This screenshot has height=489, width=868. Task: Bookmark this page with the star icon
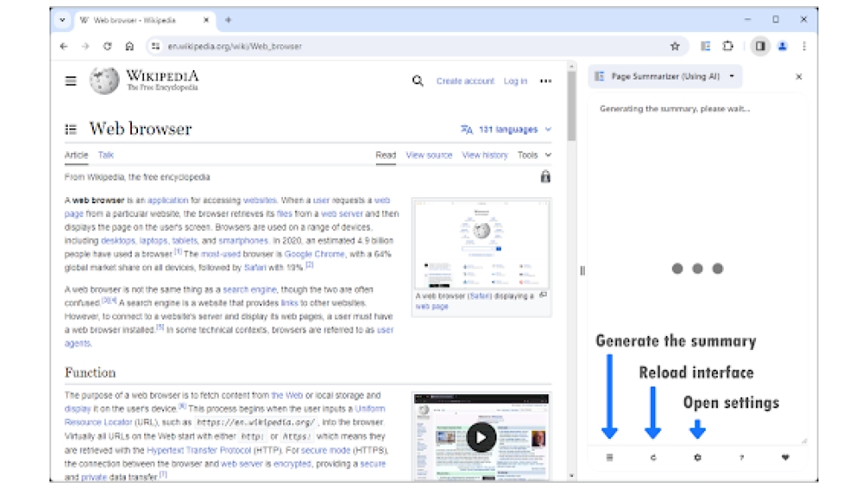coord(674,47)
